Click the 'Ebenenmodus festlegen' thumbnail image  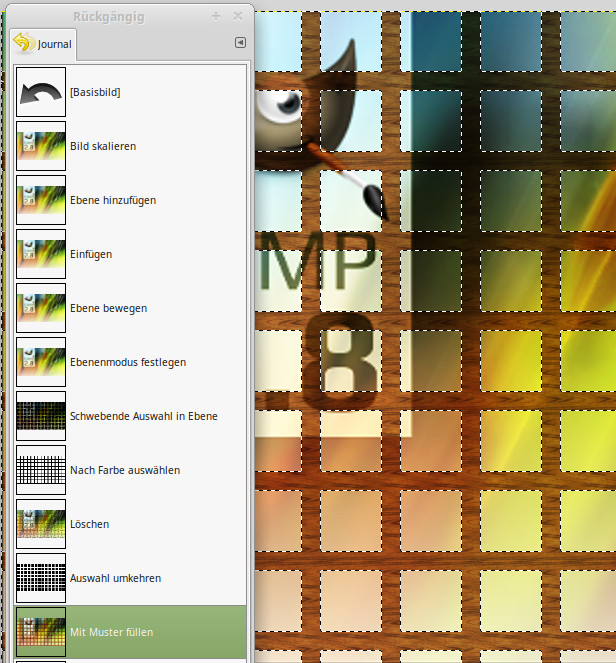pos(41,362)
